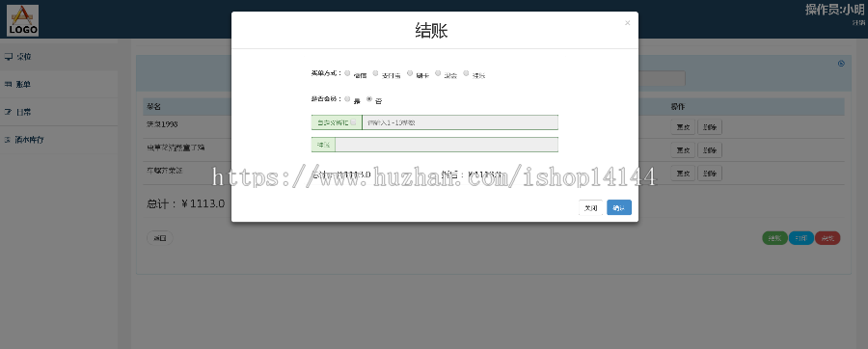Click 更改 in the 1998 dish row
Viewport: 868px width, 349px height.
point(682,126)
